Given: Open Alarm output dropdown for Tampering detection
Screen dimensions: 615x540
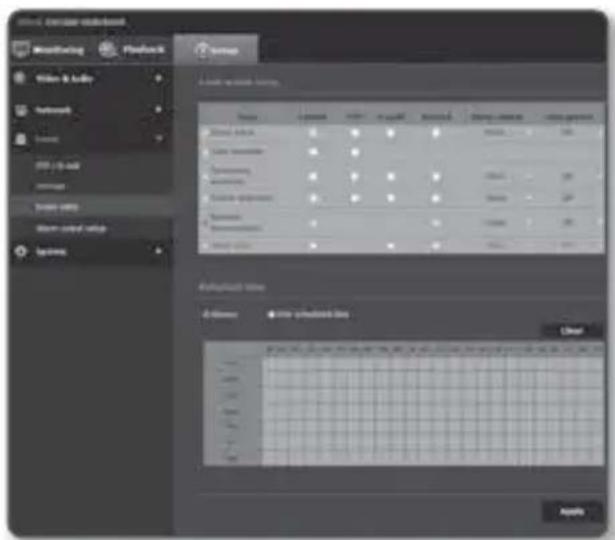Looking at the screenshot, I should tap(508, 176).
